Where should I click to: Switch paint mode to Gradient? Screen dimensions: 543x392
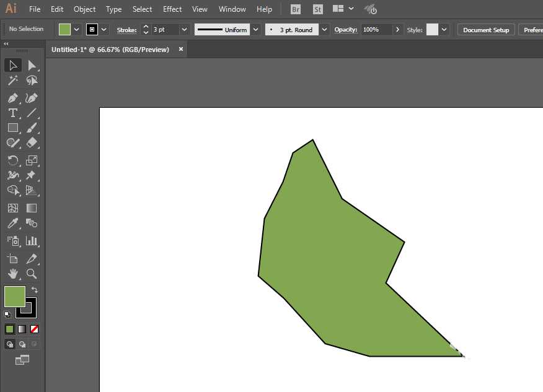click(22, 329)
